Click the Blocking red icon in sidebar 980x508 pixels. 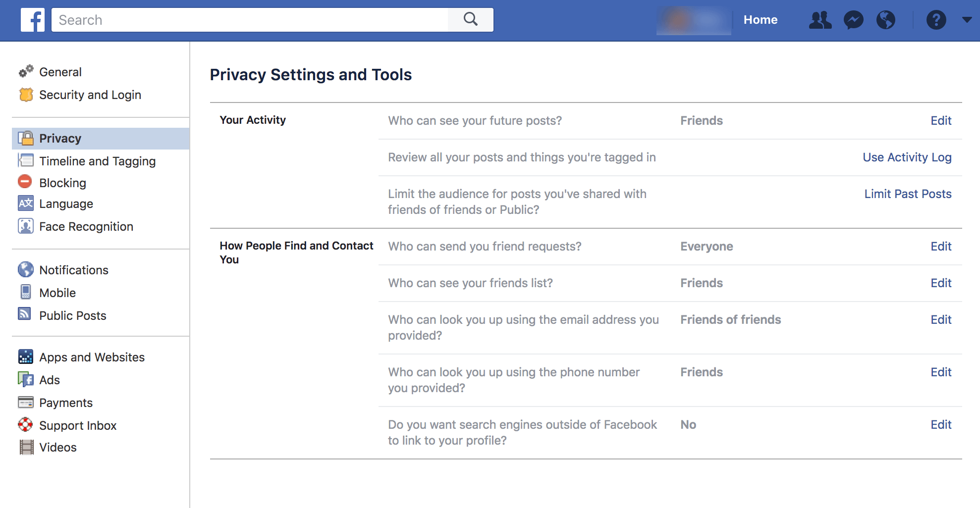[25, 182]
